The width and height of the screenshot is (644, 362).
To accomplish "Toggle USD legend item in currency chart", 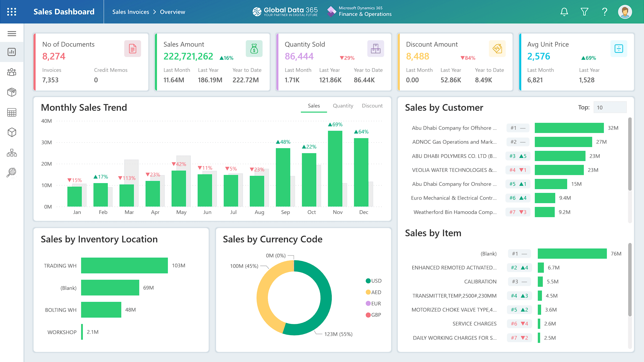I will point(373,281).
